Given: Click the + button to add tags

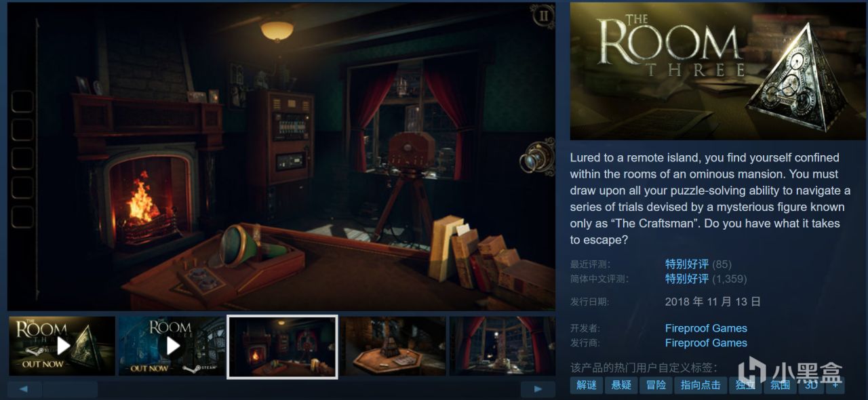Looking at the screenshot, I should [x=835, y=385].
